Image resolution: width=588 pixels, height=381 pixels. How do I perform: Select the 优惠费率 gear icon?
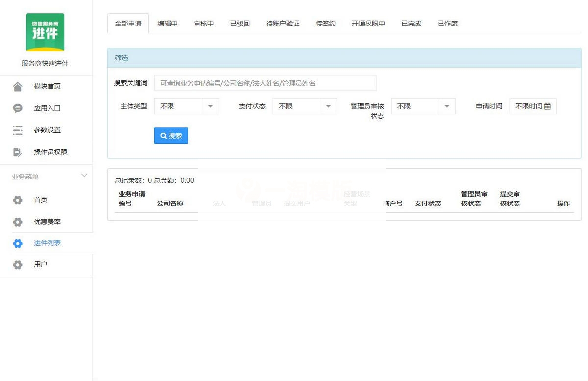click(x=18, y=221)
